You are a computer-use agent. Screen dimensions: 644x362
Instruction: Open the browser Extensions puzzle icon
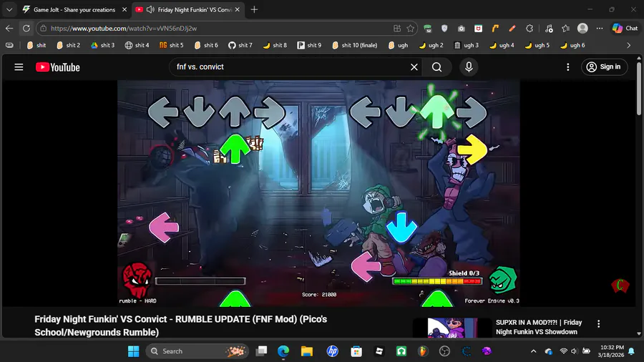[530, 29]
